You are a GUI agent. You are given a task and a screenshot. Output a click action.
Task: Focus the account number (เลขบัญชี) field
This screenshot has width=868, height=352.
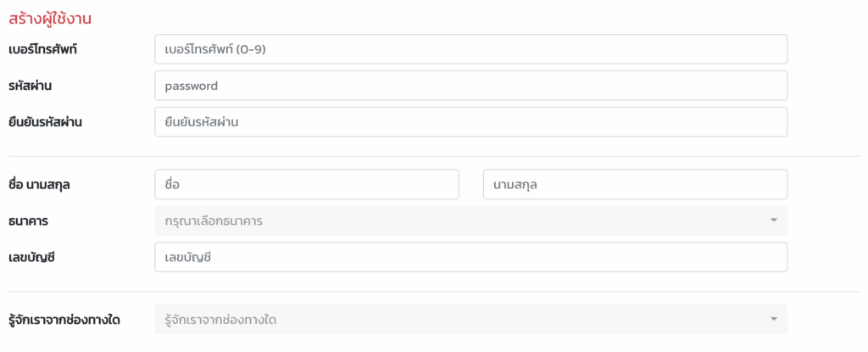tap(470, 258)
